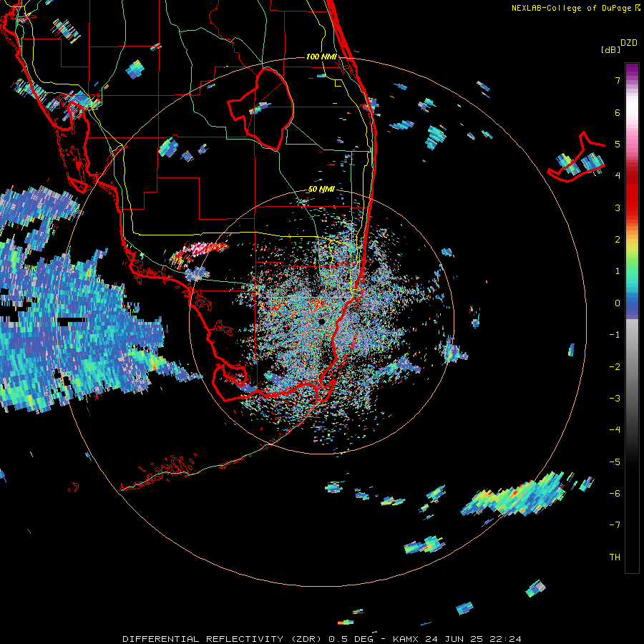Click the KAMX station identifier in caption
The height and width of the screenshot is (644, 644).
point(406,639)
